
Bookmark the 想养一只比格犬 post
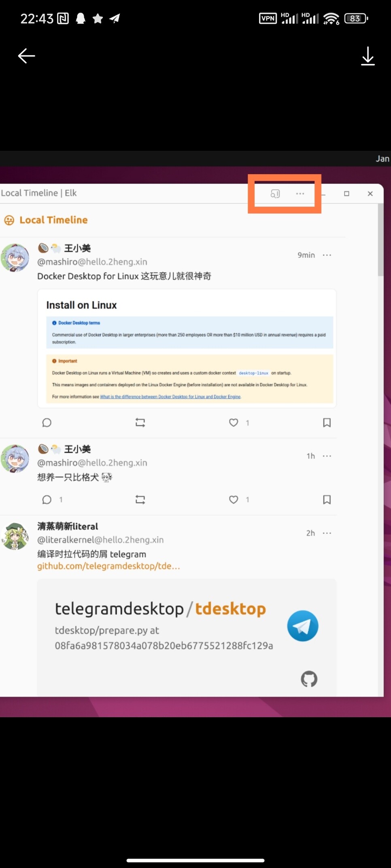tap(327, 500)
